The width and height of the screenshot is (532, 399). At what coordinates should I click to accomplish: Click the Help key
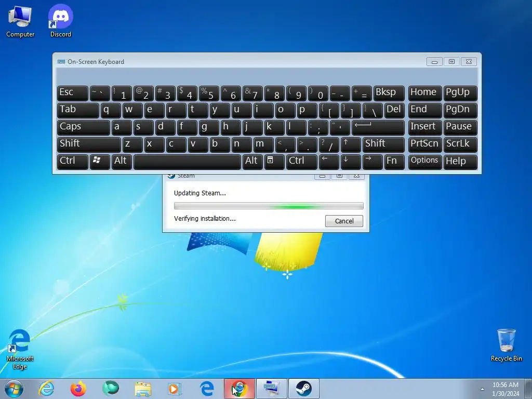[460, 162]
